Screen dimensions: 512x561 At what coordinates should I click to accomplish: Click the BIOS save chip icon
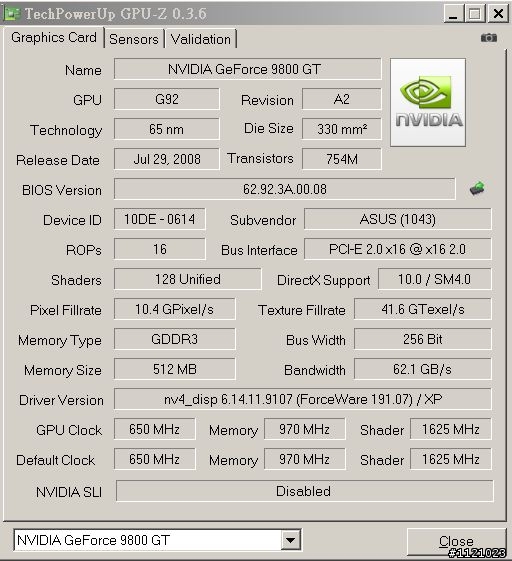click(477, 188)
